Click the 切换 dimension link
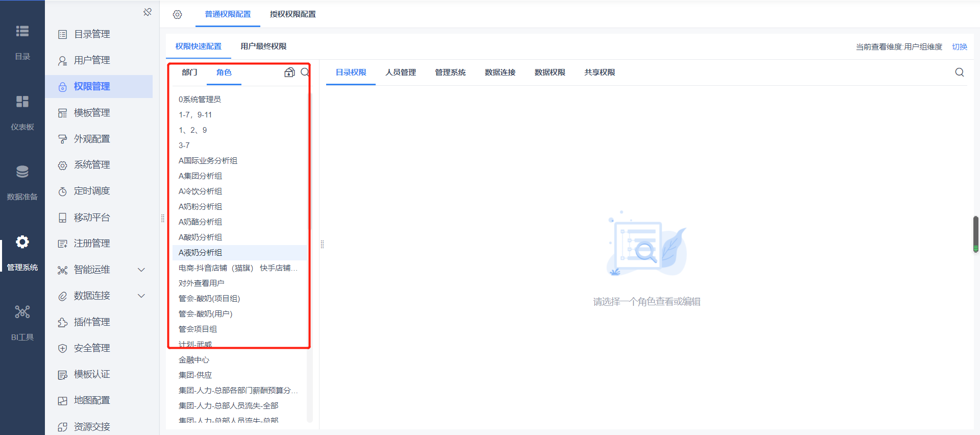 click(x=960, y=47)
